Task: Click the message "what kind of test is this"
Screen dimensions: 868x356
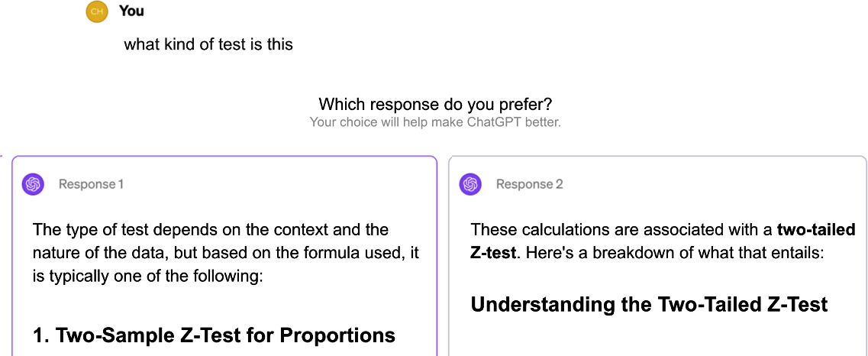Action: coord(208,44)
